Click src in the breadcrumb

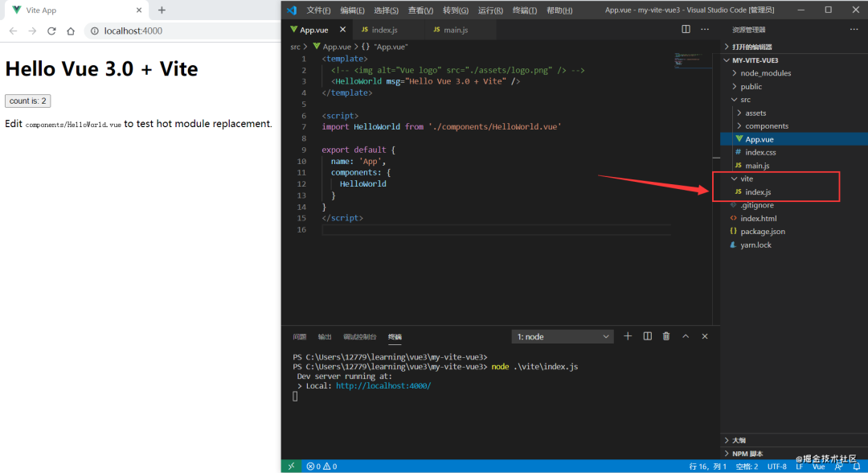296,47
